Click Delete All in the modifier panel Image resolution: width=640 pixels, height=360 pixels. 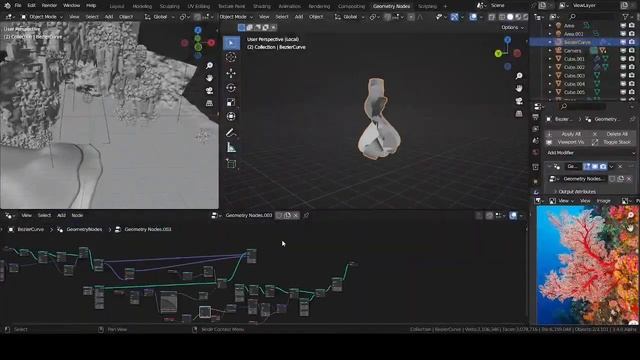613,134
